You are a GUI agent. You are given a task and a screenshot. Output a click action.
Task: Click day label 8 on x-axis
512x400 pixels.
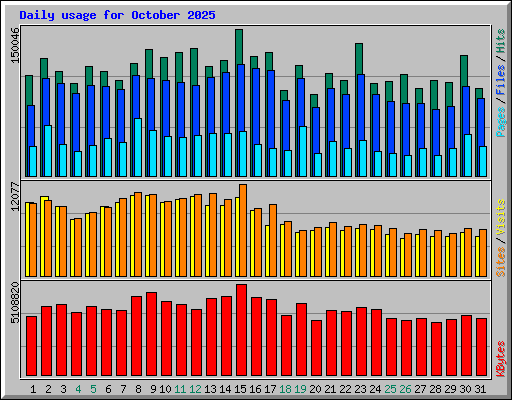[x=138, y=389]
